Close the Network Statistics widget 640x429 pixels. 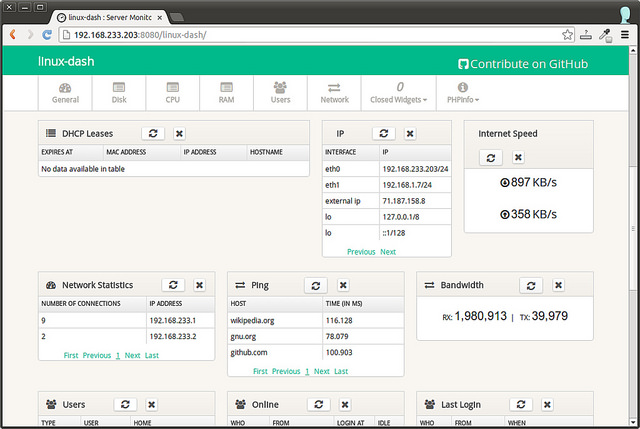click(199, 285)
